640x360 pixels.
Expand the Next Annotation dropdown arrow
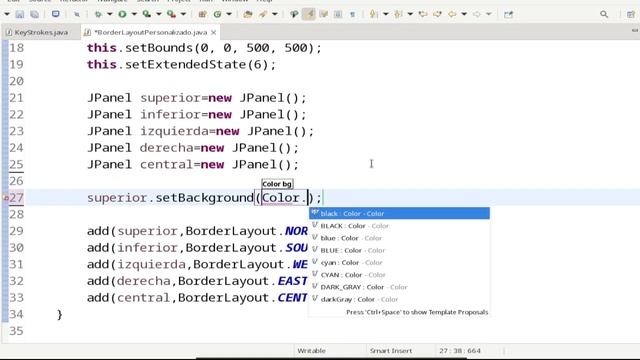pyautogui.click(x=385, y=14)
